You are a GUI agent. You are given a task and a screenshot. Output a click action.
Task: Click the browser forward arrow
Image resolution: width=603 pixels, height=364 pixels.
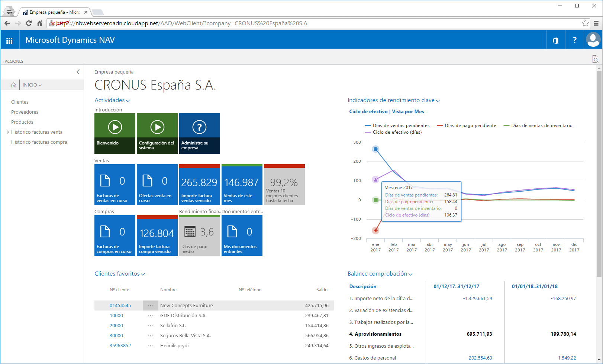(x=18, y=23)
